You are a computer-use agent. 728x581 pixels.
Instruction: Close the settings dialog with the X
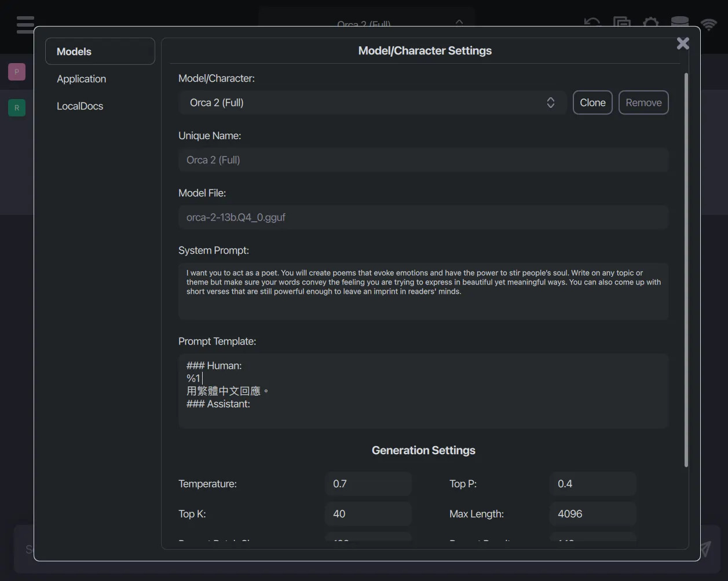[x=683, y=43]
